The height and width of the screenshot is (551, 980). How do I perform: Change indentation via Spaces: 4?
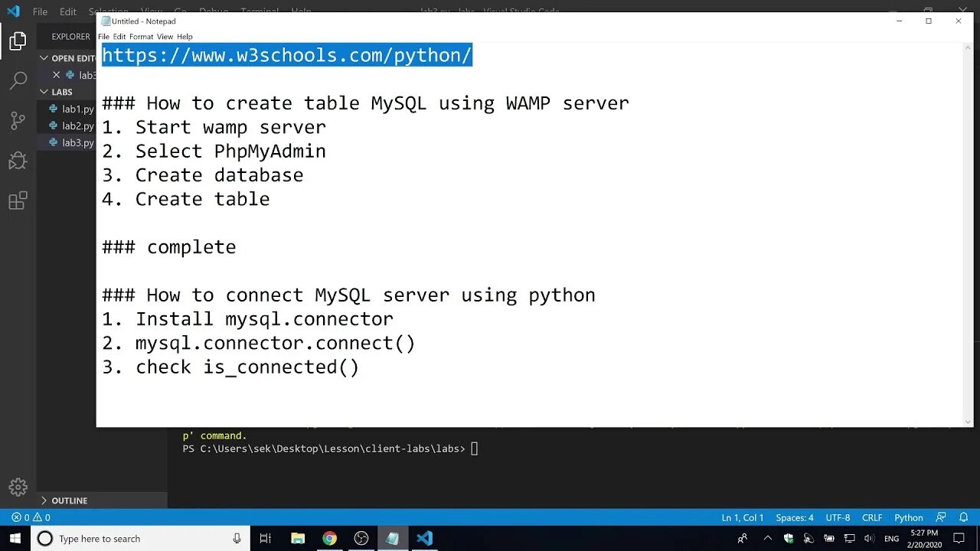[x=795, y=517]
